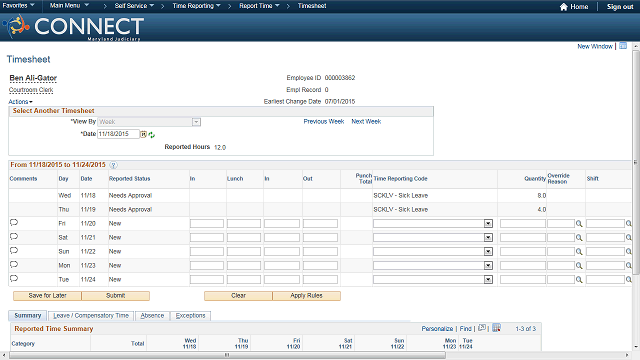Add comment for Mon 11/23 row
The width and height of the screenshot is (640, 360).
(x=14, y=264)
